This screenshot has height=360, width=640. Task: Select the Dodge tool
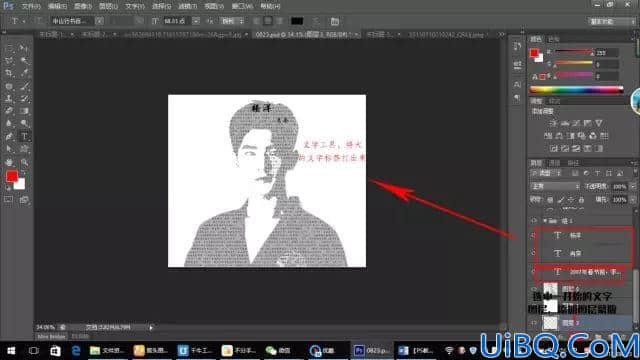(x=24, y=123)
